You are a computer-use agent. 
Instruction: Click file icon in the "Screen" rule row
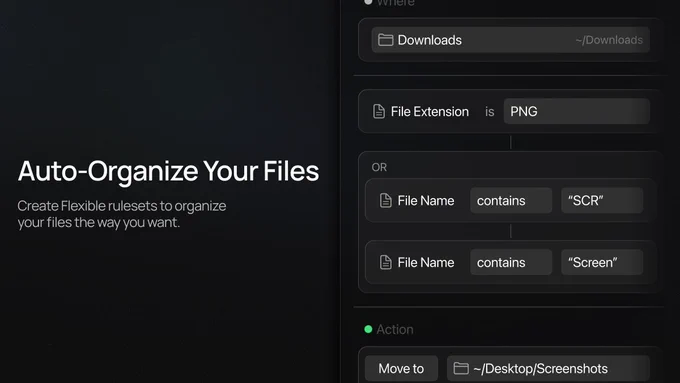coord(386,262)
